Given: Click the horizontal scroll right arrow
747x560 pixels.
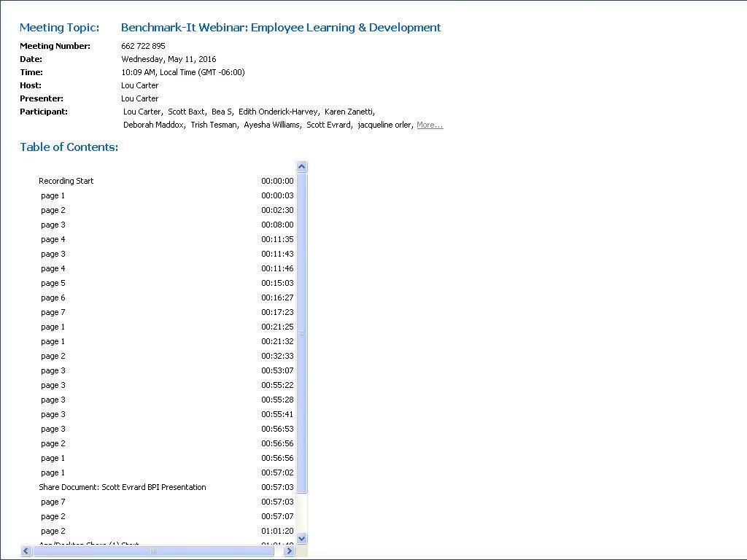Looking at the screenshot, I should 289,551.
